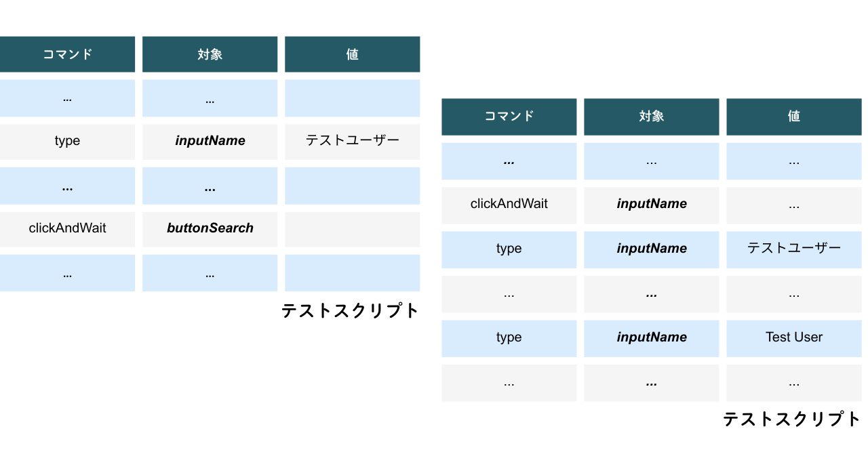Click the 値 header of the right table
The image size is (868, 454).
click(793, 117)
